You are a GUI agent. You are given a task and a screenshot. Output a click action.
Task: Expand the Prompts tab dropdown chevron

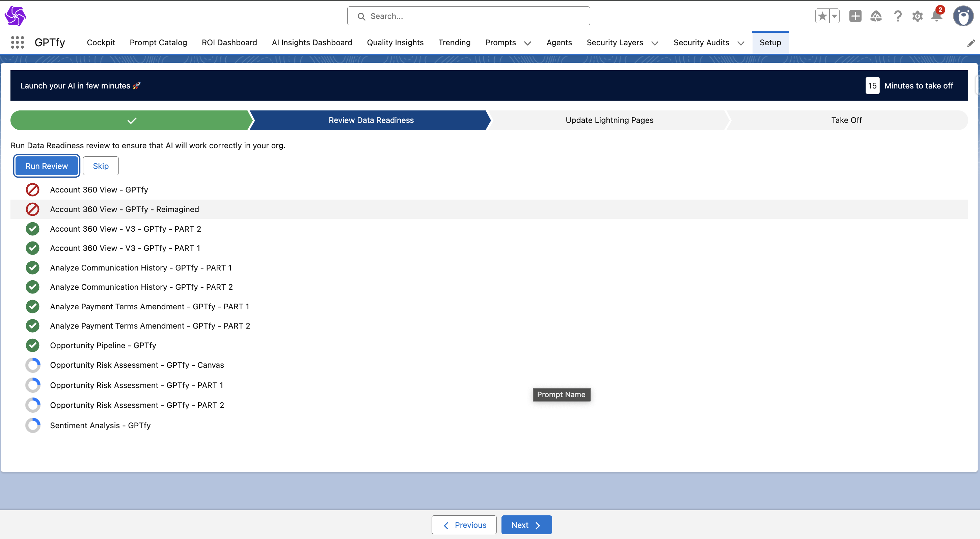point(527,43)
